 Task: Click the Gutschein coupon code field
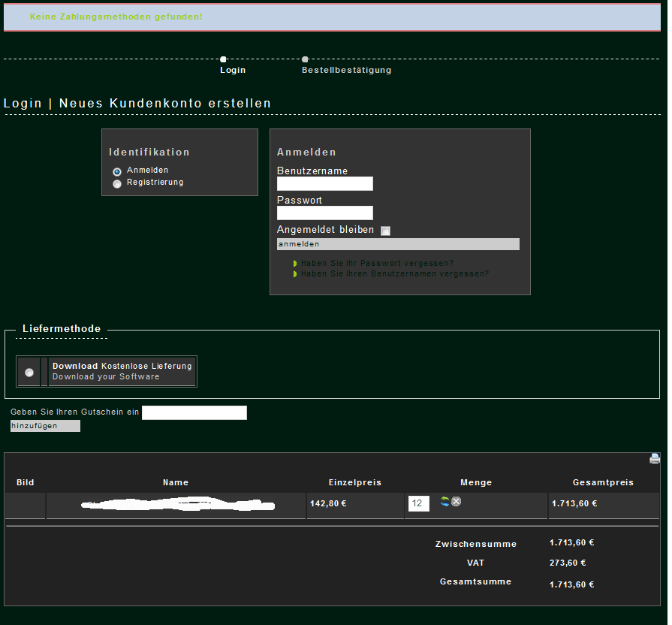pyautogui.click(x=194, y=412)
